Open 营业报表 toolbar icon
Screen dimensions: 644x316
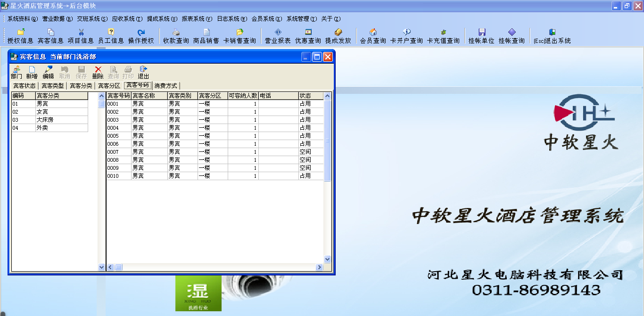278,36
